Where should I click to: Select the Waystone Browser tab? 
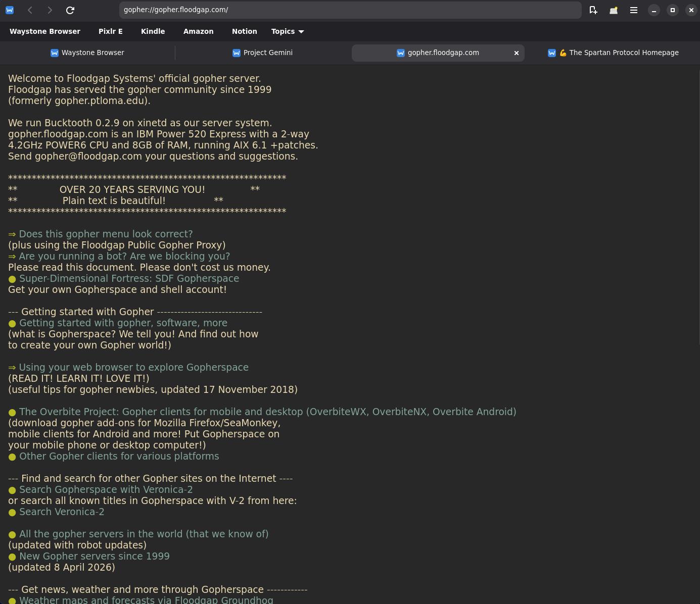87,53
